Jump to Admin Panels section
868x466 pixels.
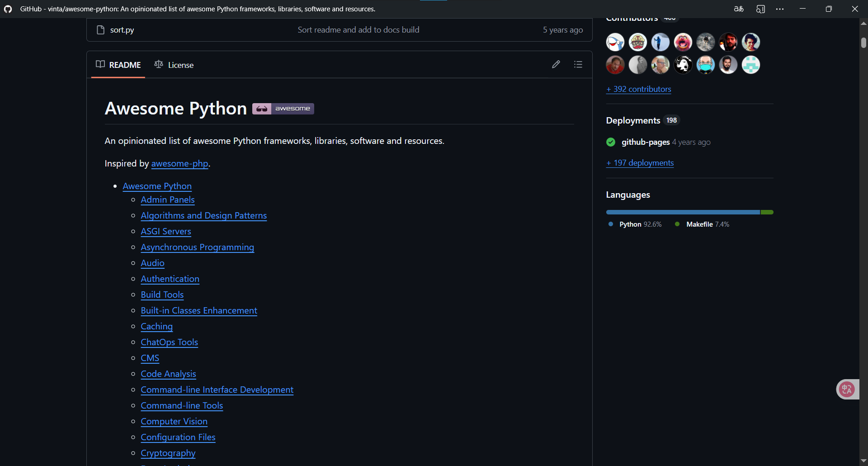coord(168,200)
